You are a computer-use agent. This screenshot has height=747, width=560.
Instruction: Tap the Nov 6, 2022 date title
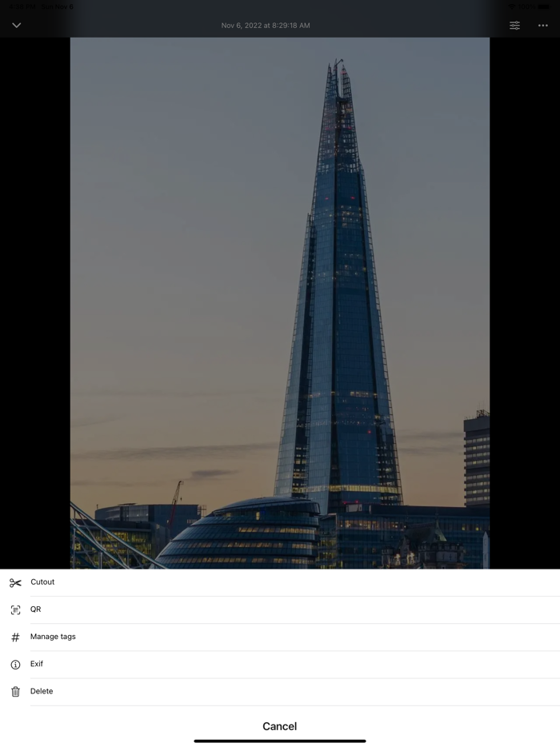click(266, 26)
